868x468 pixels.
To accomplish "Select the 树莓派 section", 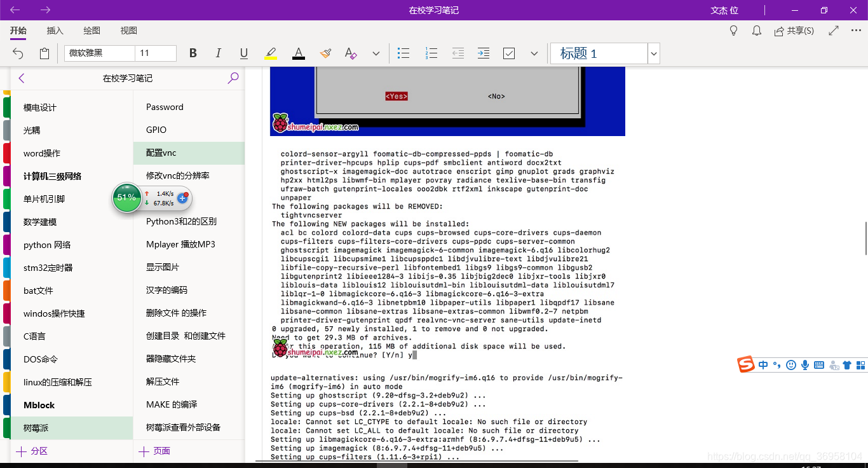I will (x=72, y=428).
